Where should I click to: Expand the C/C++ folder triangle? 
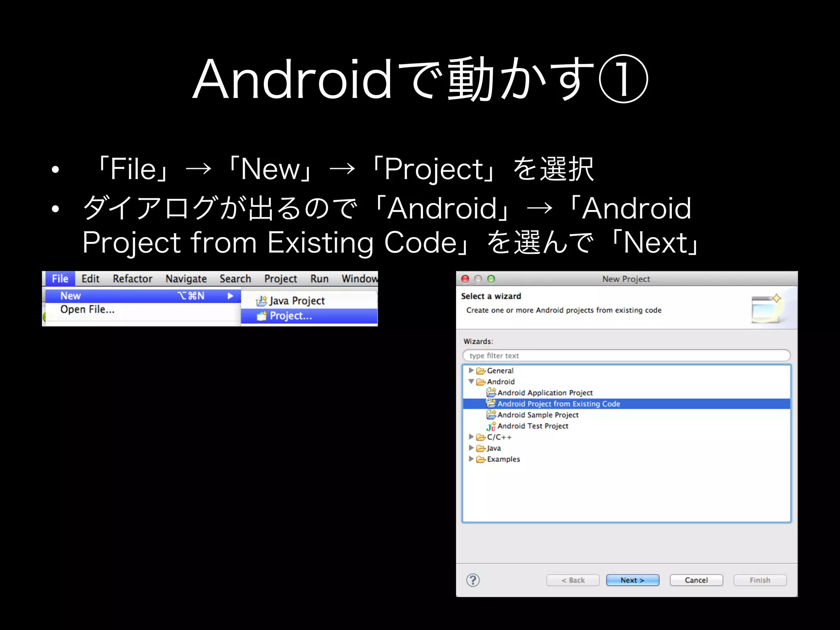click(x=471, y=437)
